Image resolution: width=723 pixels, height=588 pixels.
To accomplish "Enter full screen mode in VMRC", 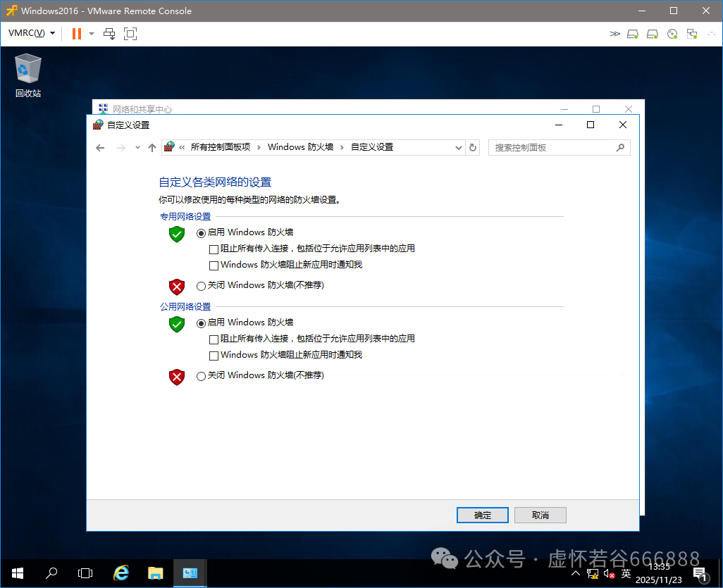I will pyautogui.click(x=130, y=34).
